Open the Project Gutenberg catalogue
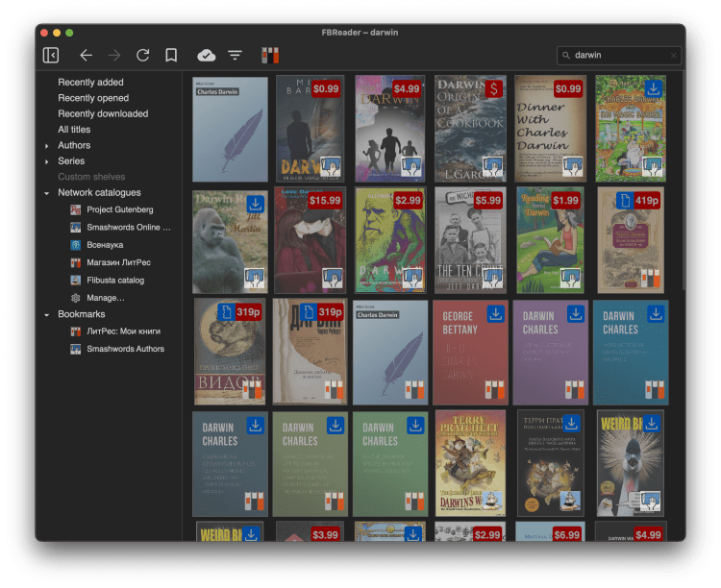The height and width of the screenshot is (588, 721). (119, 209)
